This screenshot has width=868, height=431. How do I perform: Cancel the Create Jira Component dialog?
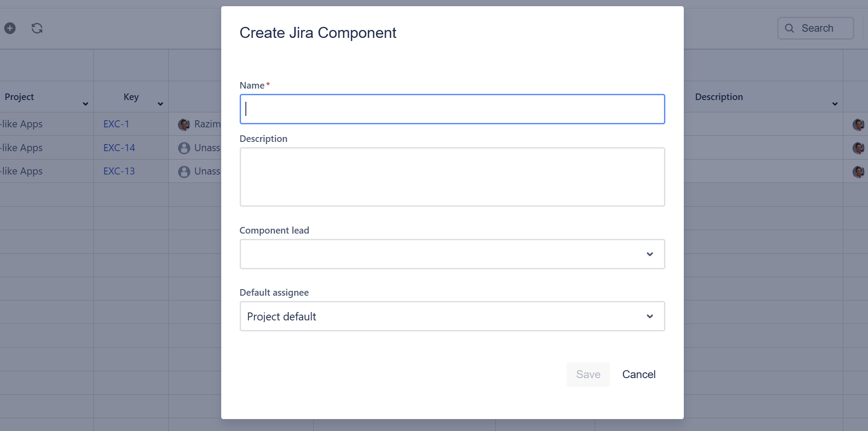(x=638, y=375)
